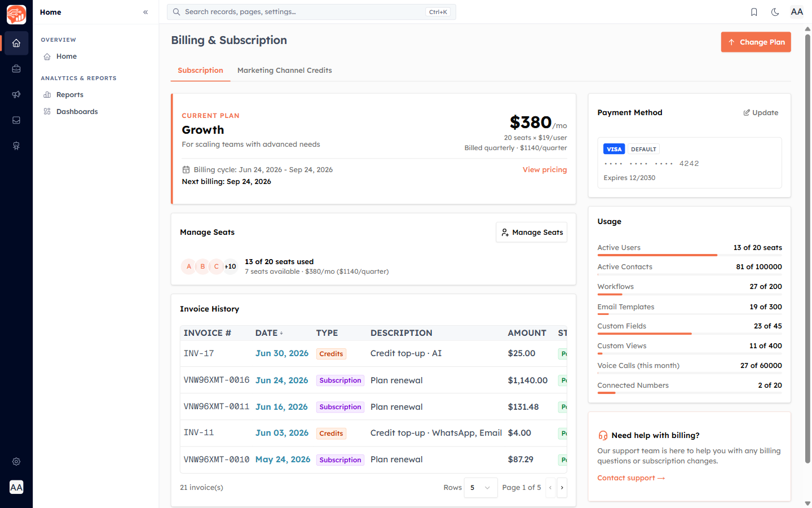Viewport: 812px width, 508px height.
Task: Click the seat avatar labeled A
Action: [x=189, y=266]
